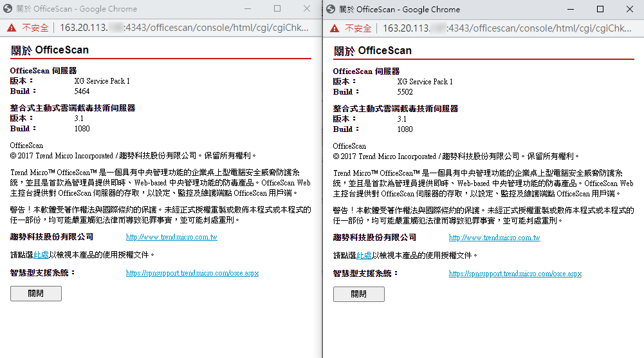
Task: Maximize the right Chrome window
Action: click(600, 9)
